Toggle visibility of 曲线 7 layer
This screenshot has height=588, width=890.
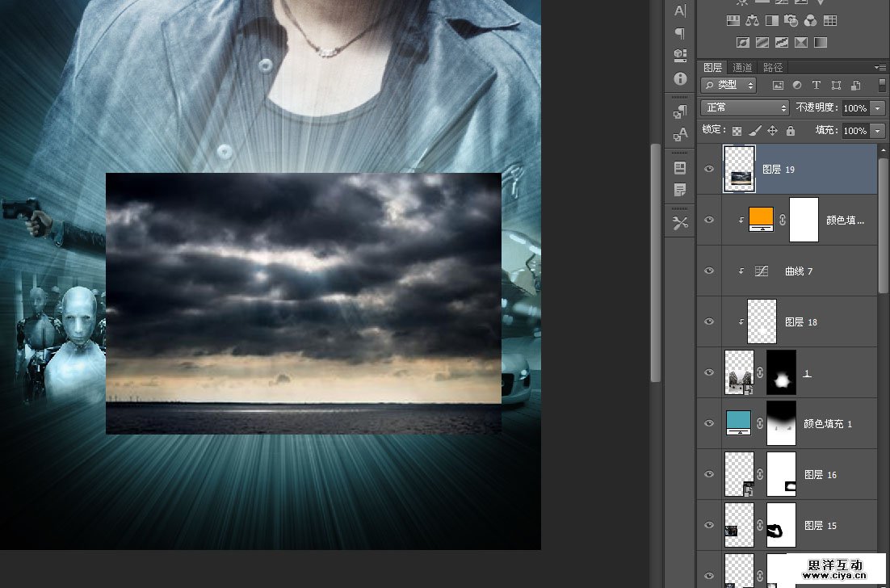click(x=709, y=271)
